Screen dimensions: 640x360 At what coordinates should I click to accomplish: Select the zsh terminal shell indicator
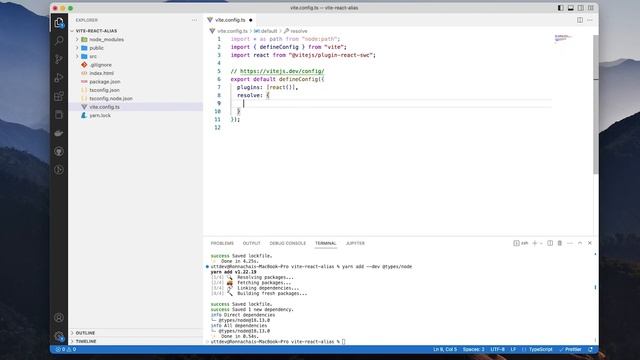click(520, 243)
